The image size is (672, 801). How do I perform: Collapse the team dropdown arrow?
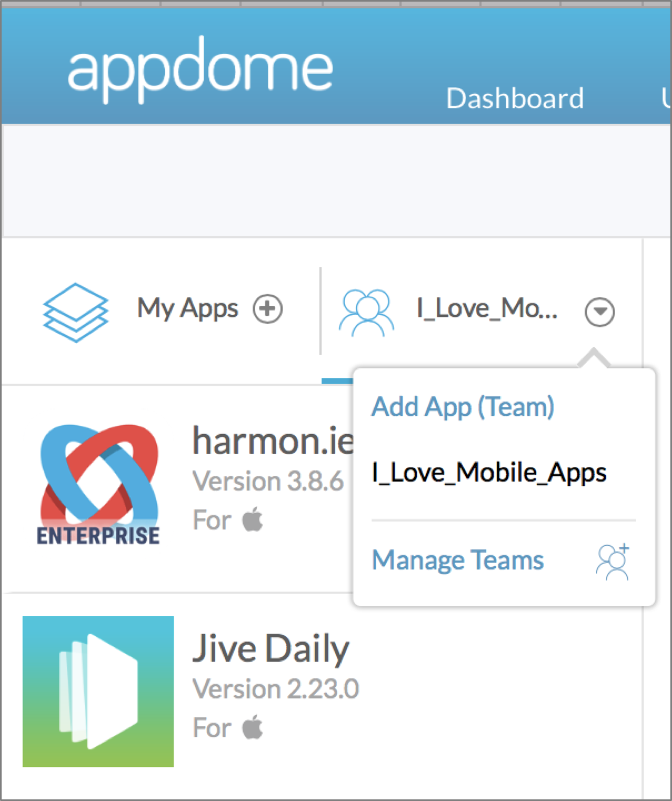click(599, 312)
